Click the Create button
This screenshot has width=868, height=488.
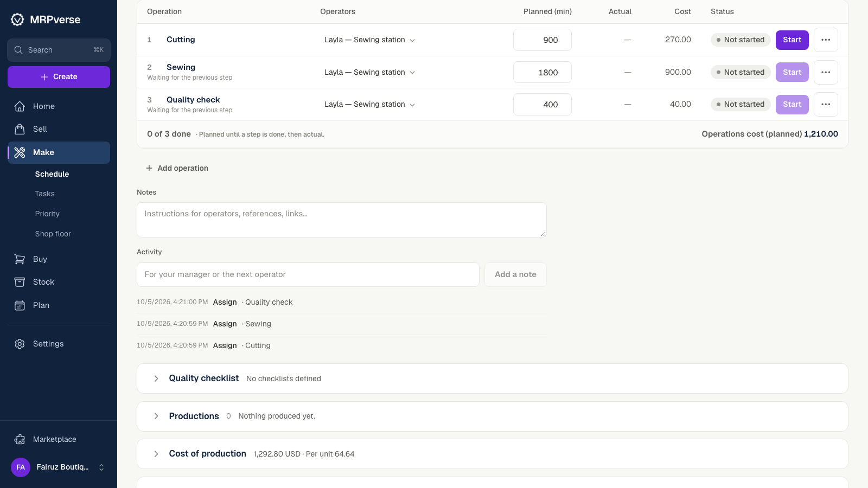(x=59, y=77)
